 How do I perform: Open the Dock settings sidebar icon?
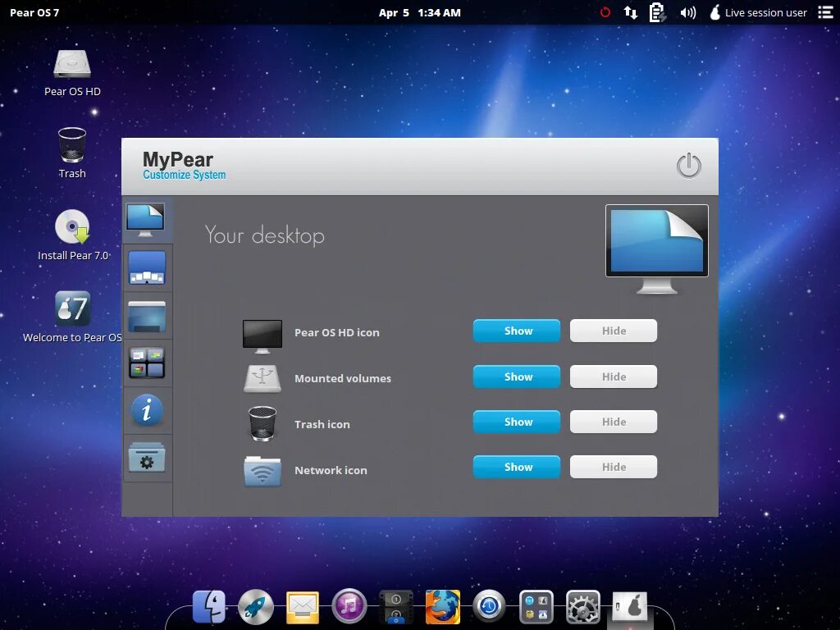point(147,268)
